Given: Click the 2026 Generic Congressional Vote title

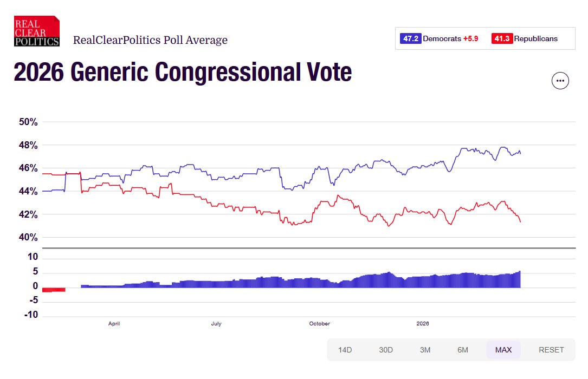Looking at the screenshot, I should (x=183, y=72).
